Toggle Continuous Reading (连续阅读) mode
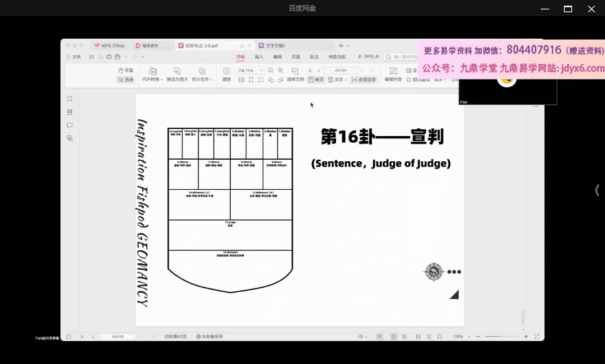This screenshot has height=364, width=605. click(x=363, y=80)
